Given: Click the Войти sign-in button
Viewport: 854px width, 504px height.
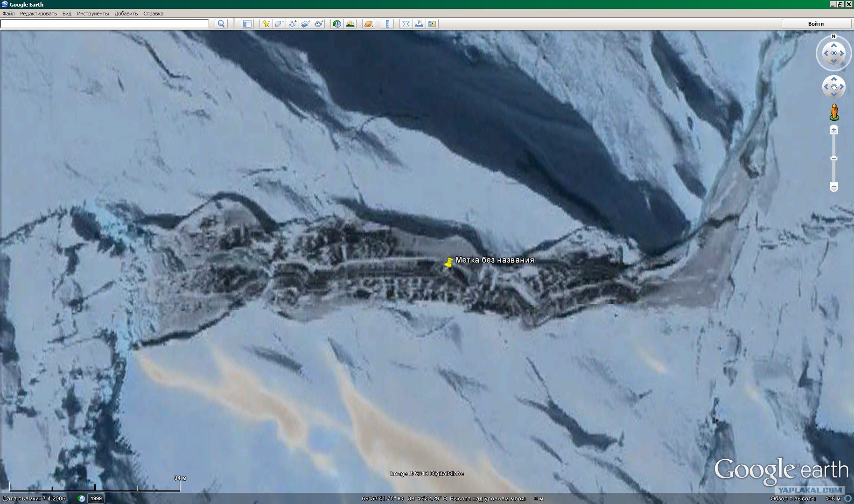Looking at the screenshot, I should click(816, 24).
